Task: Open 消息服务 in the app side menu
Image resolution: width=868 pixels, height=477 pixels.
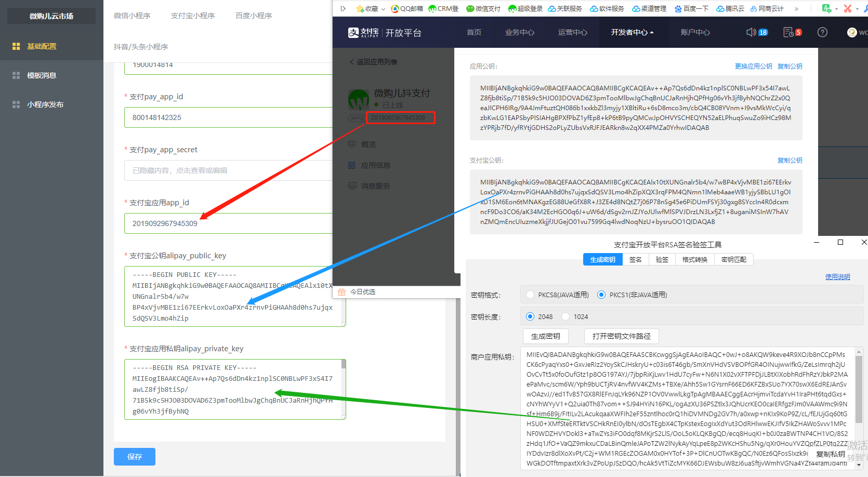Action: coord(369,186)
